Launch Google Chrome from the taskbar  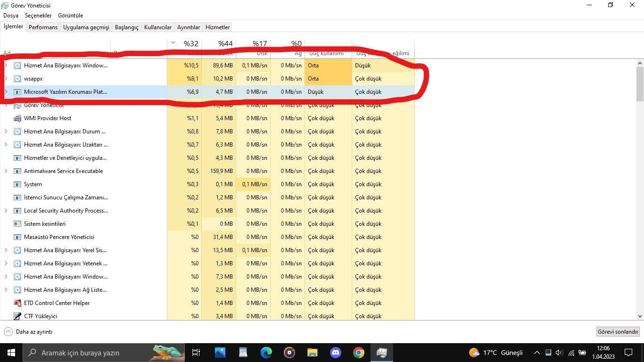point(359,353)
